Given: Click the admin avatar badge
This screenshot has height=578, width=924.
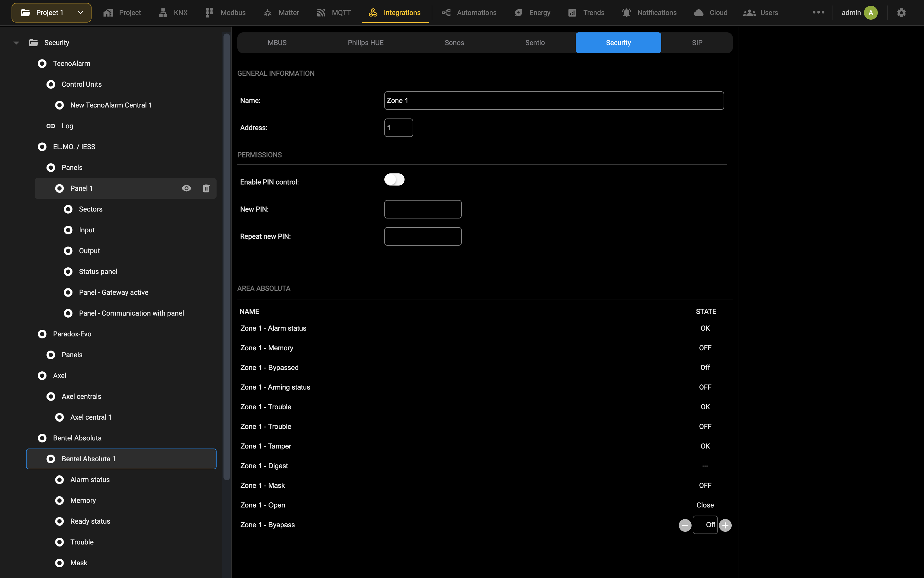Looking at the screenshot, I should 871,13.
